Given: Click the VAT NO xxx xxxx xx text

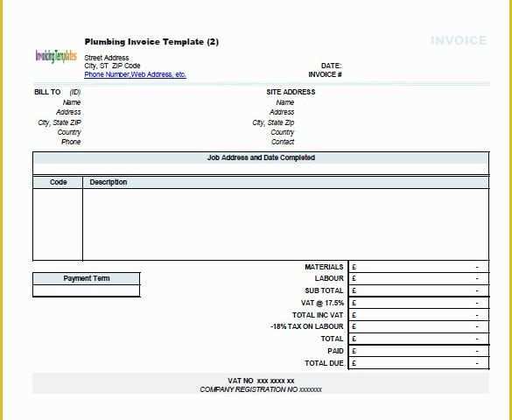Looking at the screenshot, I should click(261, 381).
